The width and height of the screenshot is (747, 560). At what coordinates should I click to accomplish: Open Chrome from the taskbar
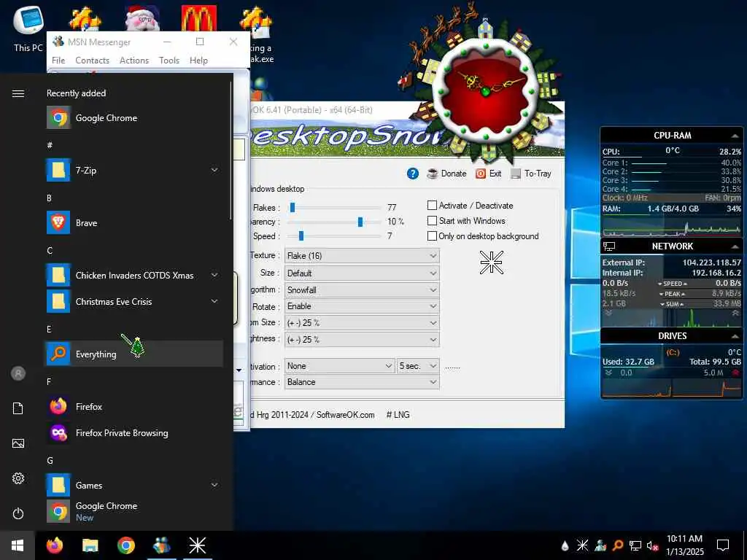[x=125, y=545]
